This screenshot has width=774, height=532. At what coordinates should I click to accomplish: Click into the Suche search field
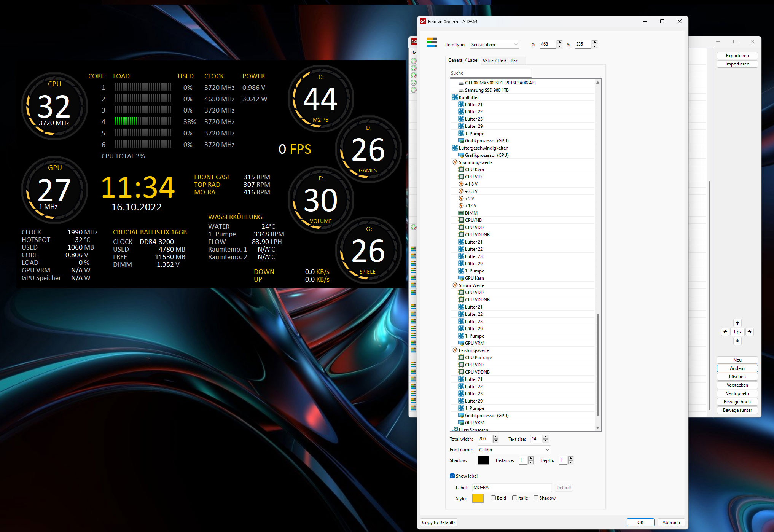tap(490, 73)
